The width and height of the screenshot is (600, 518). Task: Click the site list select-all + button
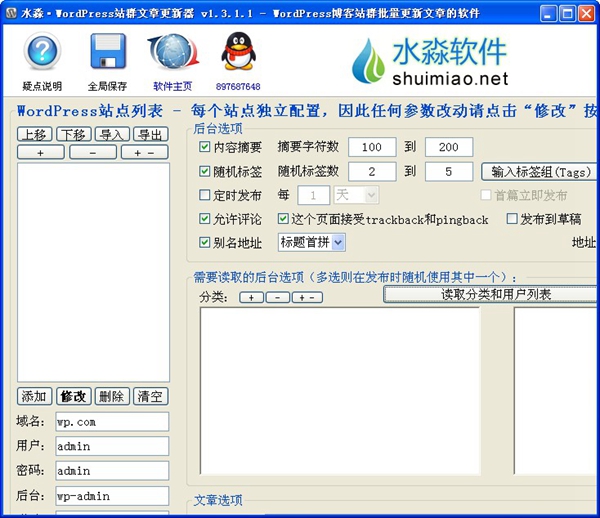41,152
